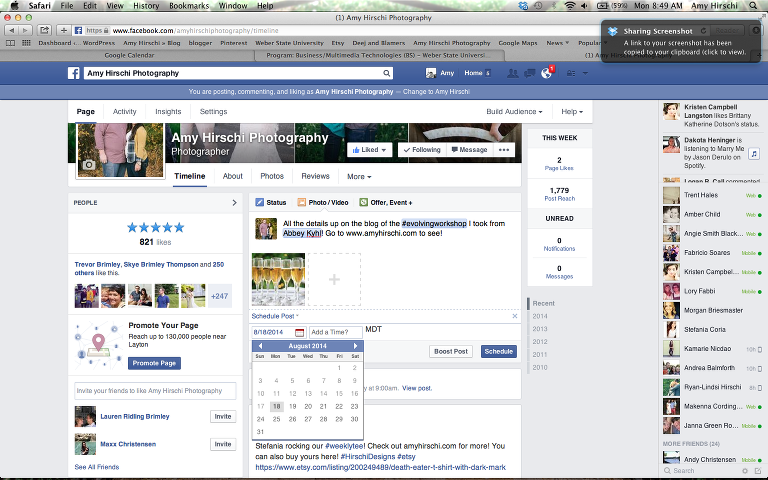
Task: Click the View post link
Action: pos(417,388)
